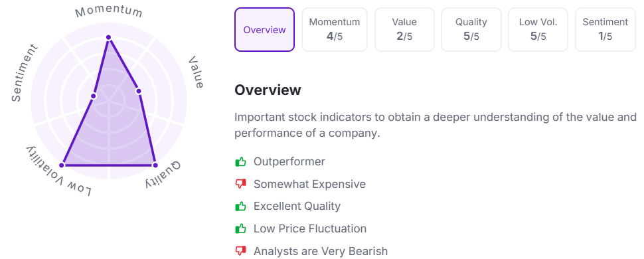This screenshot has height=259, width=644.
Task: Click the Analysts are Very Bearish text
Action: click(x=321, y=251)
